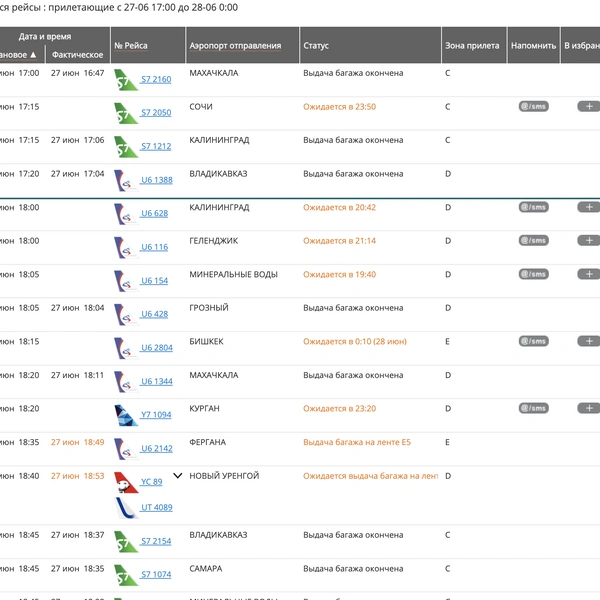The height and width of the screenshot is (600, 600).
Task: Click departure airport 'ГРОЗНЫЙ'
Action: pyautogui.click(x=209, y=308)
